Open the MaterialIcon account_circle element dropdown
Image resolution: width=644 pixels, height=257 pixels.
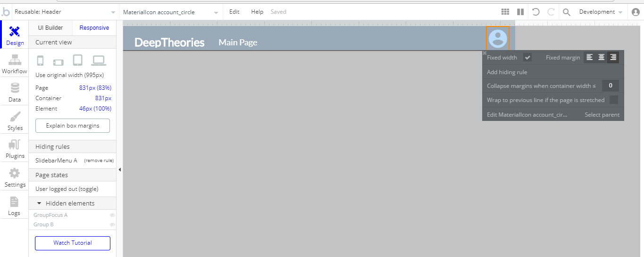point(170,12)
